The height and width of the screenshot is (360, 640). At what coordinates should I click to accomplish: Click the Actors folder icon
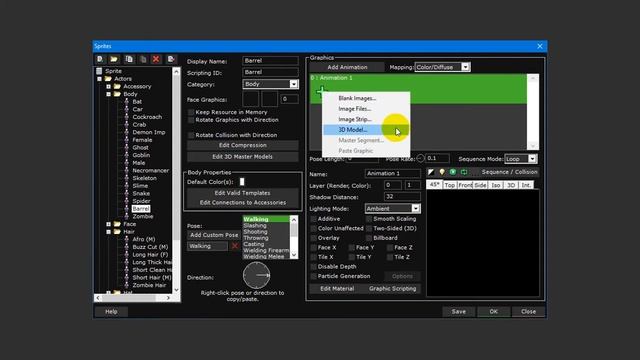[108, 79]
